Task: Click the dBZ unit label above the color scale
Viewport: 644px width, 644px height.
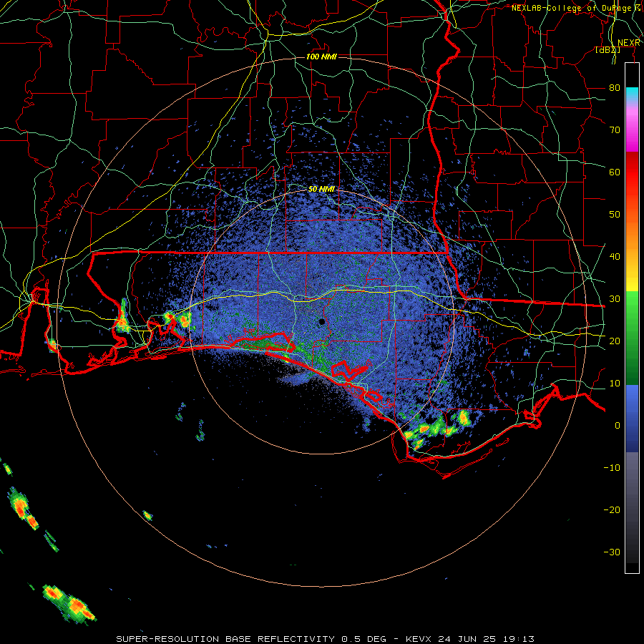Action: pyautogui.click(x=608, y=50)
